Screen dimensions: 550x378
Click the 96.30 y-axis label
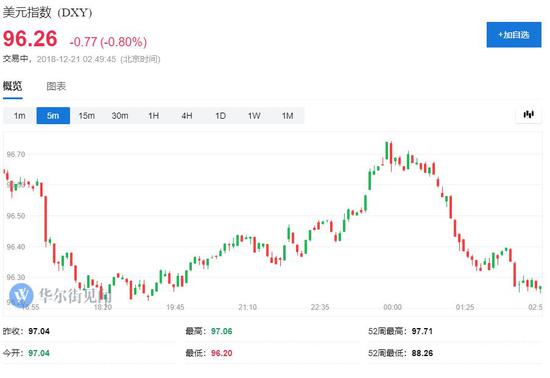pos(16,277)
